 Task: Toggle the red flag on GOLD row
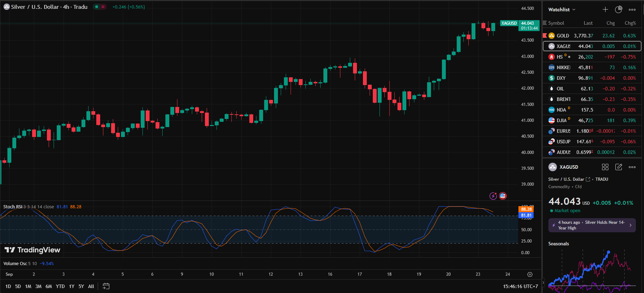click(545, 35)
